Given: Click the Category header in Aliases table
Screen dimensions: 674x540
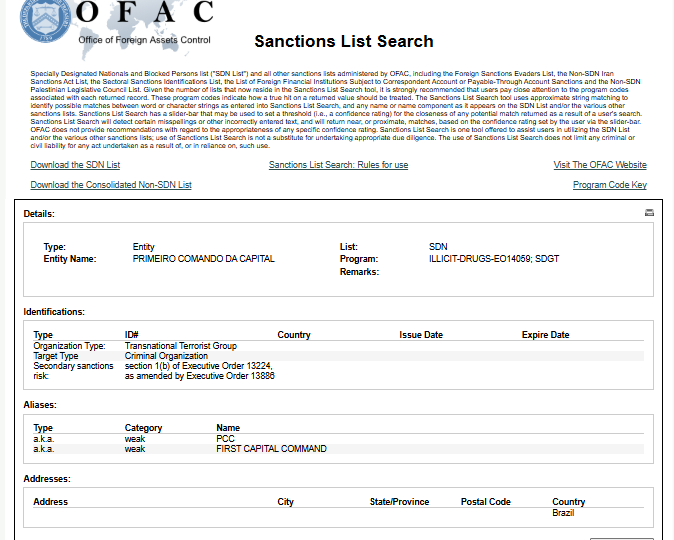Looking at the screenshot, I should point(143,428).
